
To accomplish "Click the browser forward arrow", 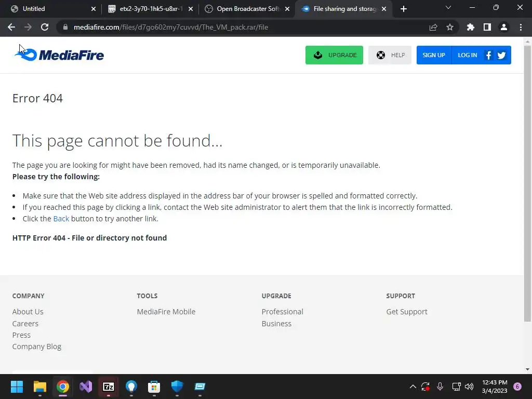I will 28,27.
